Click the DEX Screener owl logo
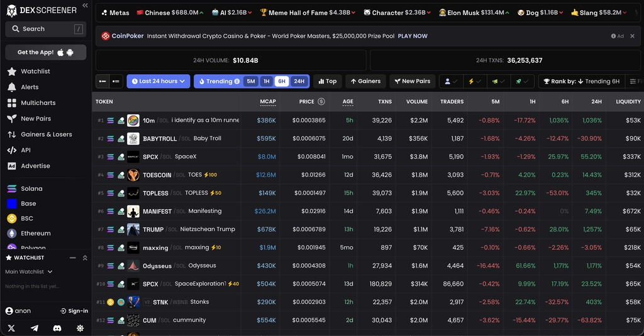This screenshot has height=336, width=644. [11, 11]
